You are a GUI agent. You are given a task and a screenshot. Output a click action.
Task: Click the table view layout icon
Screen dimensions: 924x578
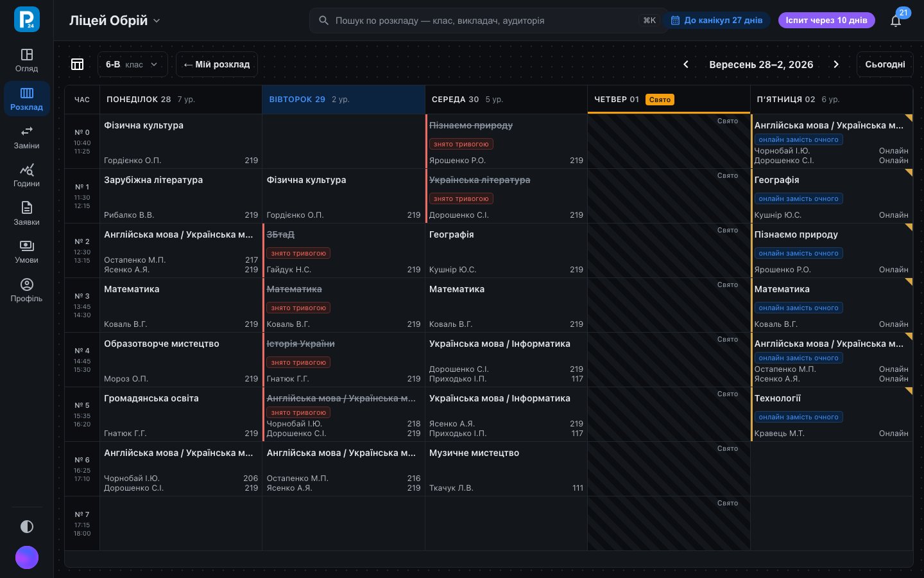pos(78,64)
